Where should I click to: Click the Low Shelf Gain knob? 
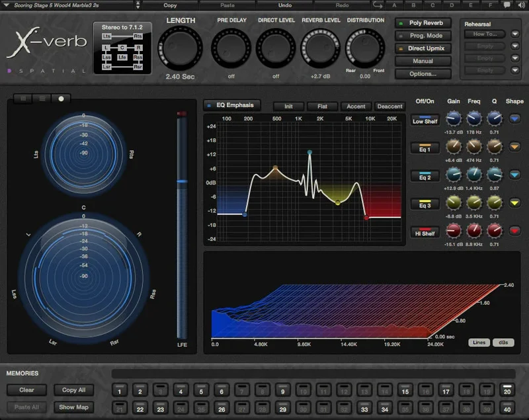coord(454,119)
